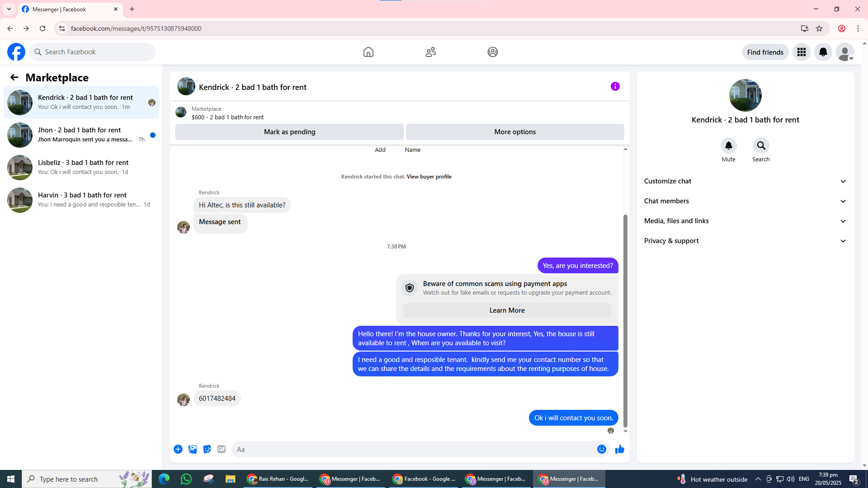Screen dimensions: 868x488
Task: Open more actions plus icon
Action: coord(178,449)
